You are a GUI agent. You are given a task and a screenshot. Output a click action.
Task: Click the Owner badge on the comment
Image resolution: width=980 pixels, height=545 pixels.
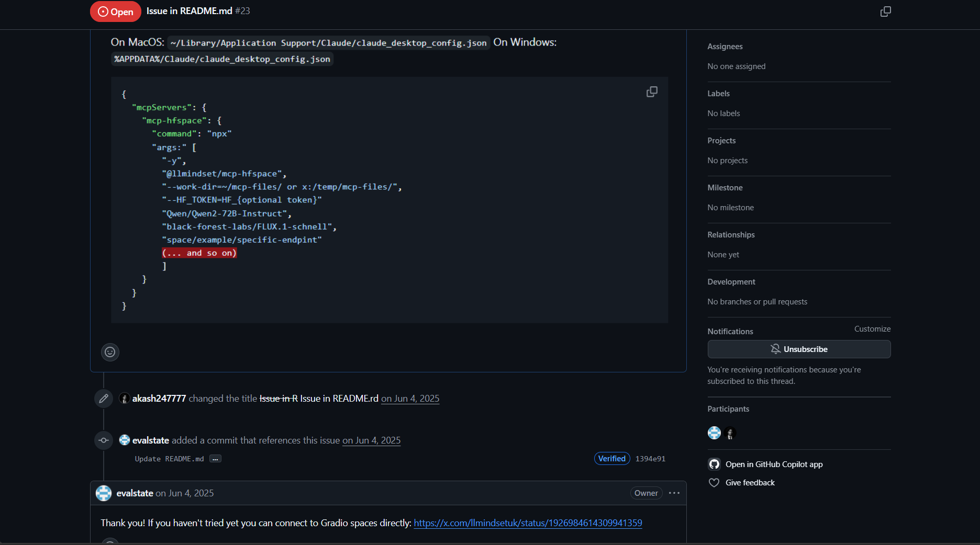(646, 493)
